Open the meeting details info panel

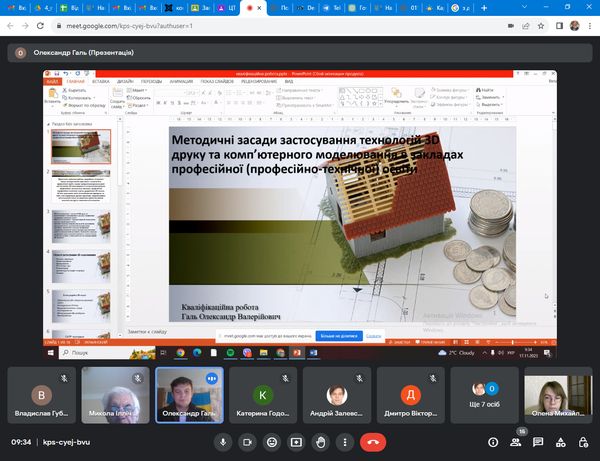(x=492, y=441)
